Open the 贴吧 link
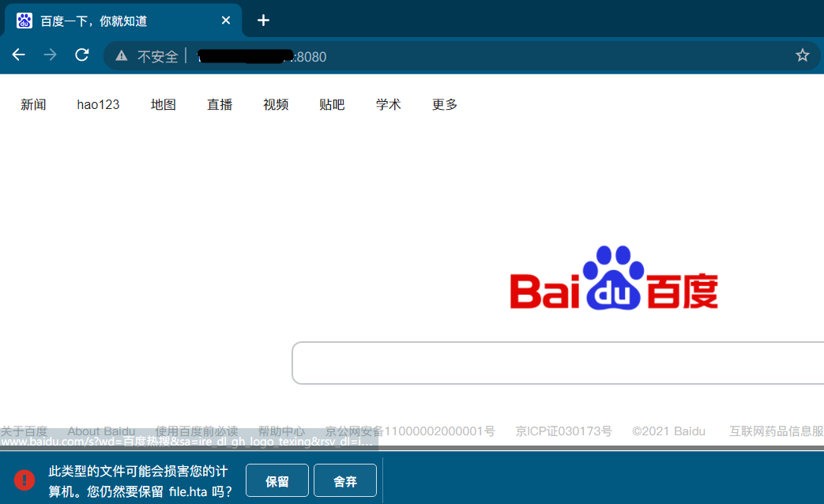The width and height of the screenshot is (824, 504). 332,104
